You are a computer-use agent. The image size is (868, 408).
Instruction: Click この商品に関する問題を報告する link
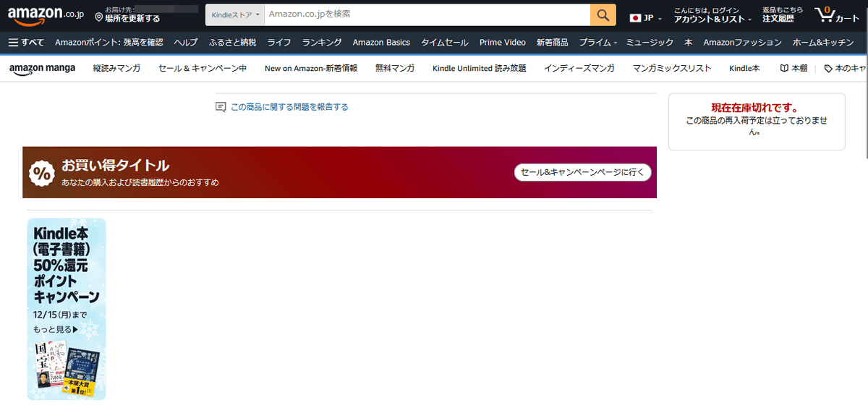pos(289,107)
